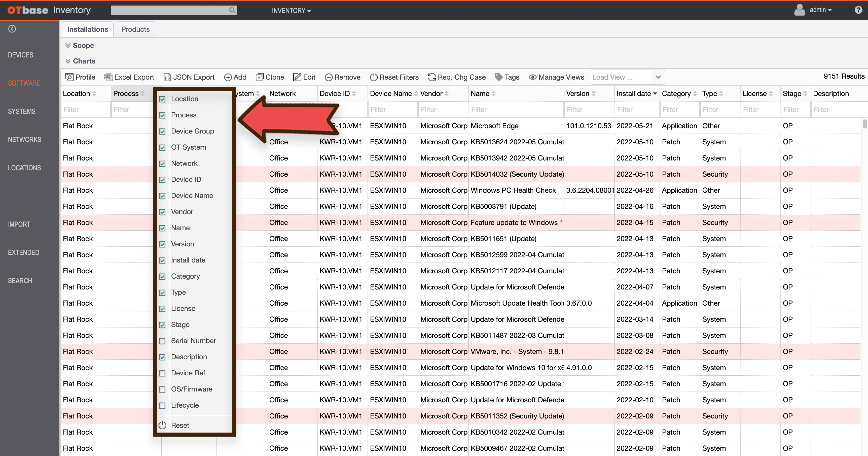Enable the Serial Number column checkbox

coord(162,341)
